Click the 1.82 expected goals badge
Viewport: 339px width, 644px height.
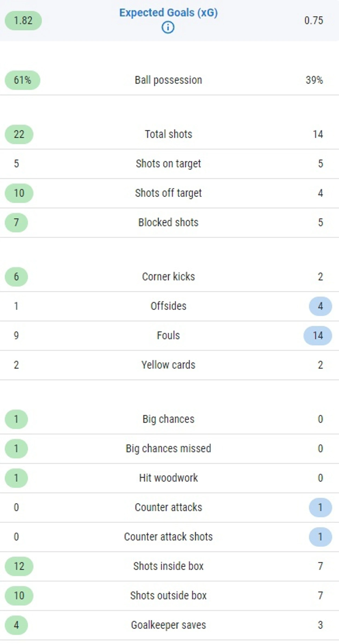coord(23,20)
